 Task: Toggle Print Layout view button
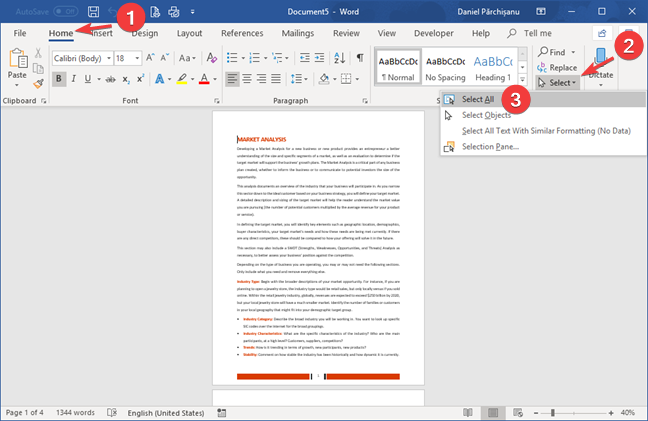pyautogui.click(x=493, y=412)
